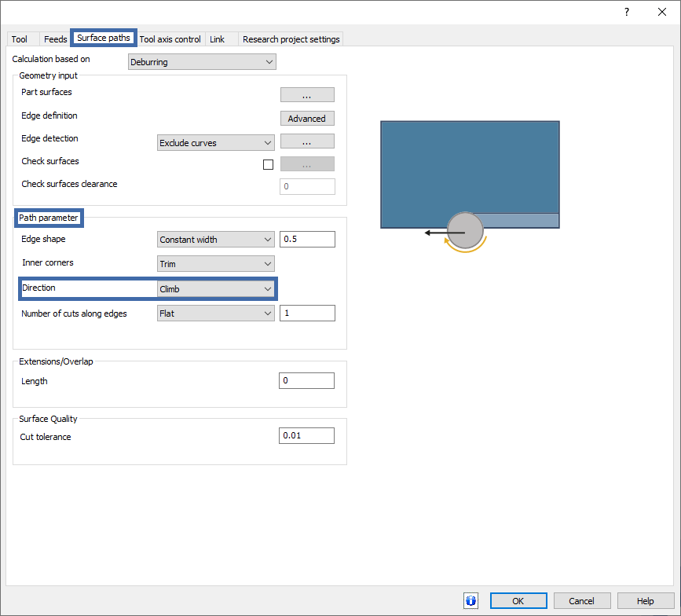The height and width of the screenshot is (616, 681).
Task: Click the Cancel button
Action: click(581, 601)
